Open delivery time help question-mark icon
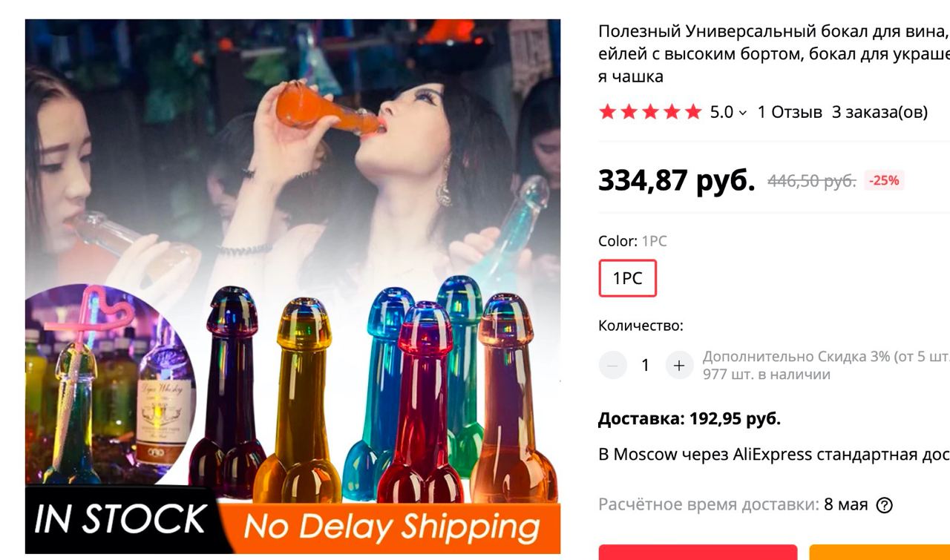This screenshot has width=950, height=560. [x=884, y=505]
